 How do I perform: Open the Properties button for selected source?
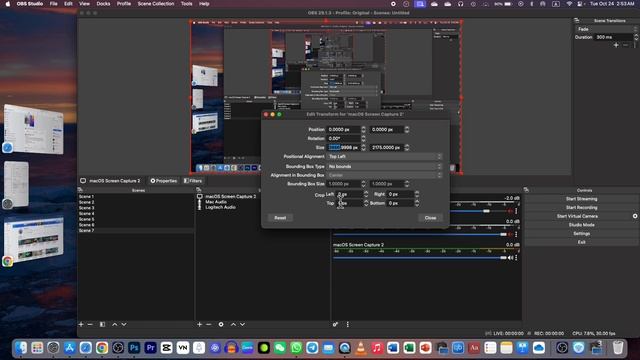(164, 180)
